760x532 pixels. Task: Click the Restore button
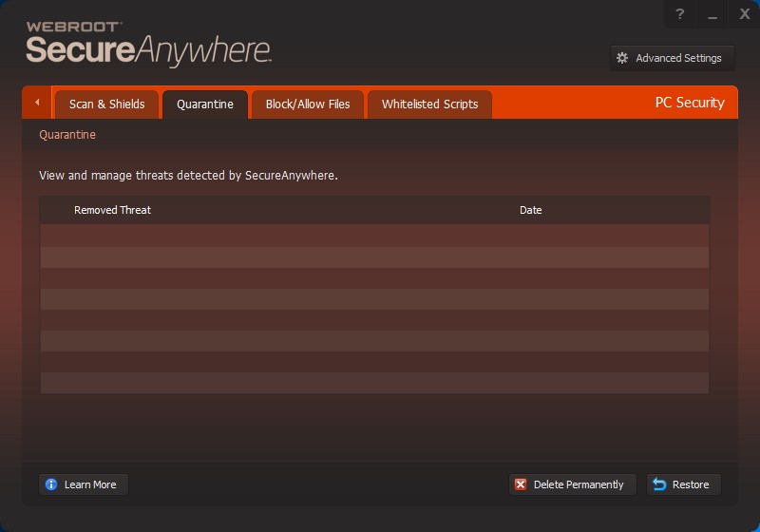coord(684,484)
